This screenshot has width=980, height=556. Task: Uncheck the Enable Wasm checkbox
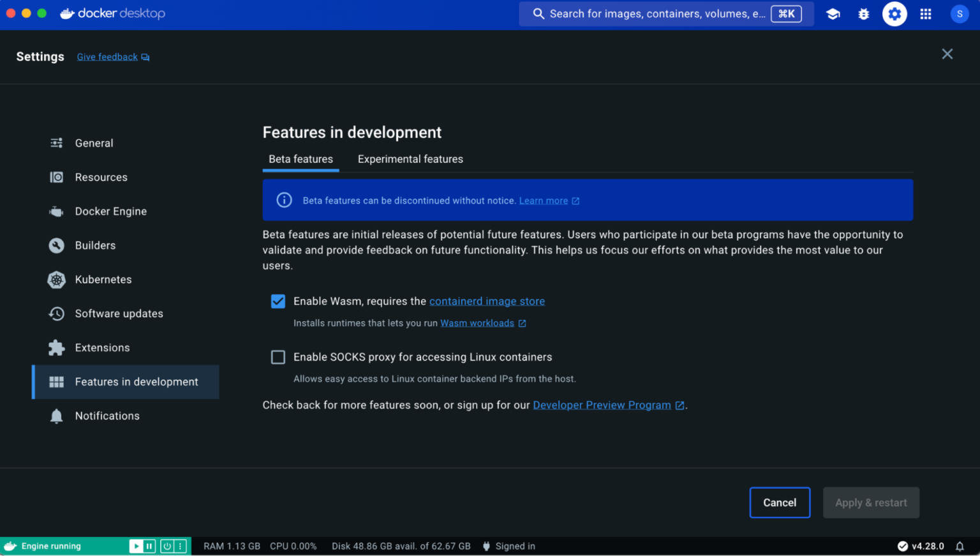[278, 301]
